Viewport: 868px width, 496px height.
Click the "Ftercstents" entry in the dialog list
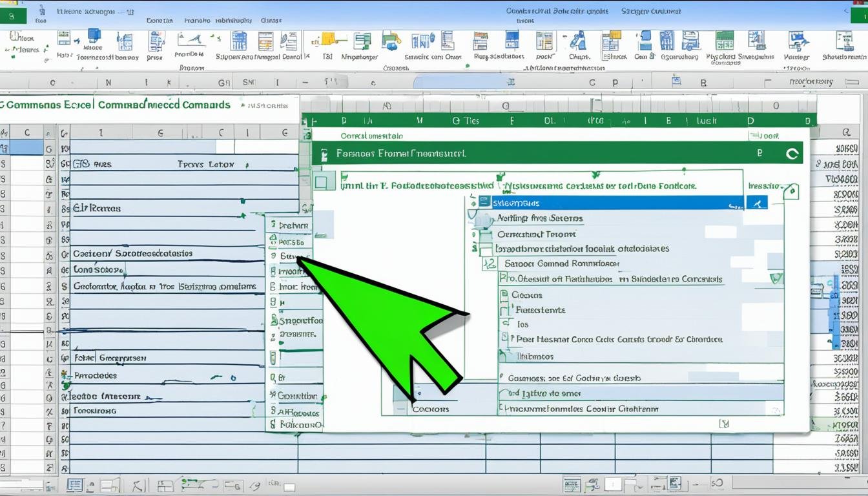pos(540,310)
